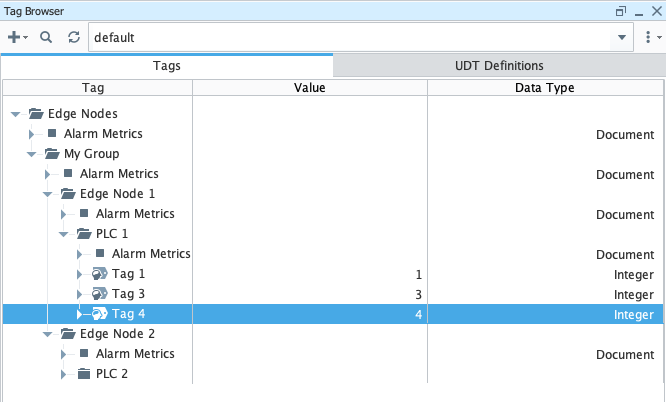Select the Tags tab
The height and width of the screenshot is (402, 666).
pos(166,66)
